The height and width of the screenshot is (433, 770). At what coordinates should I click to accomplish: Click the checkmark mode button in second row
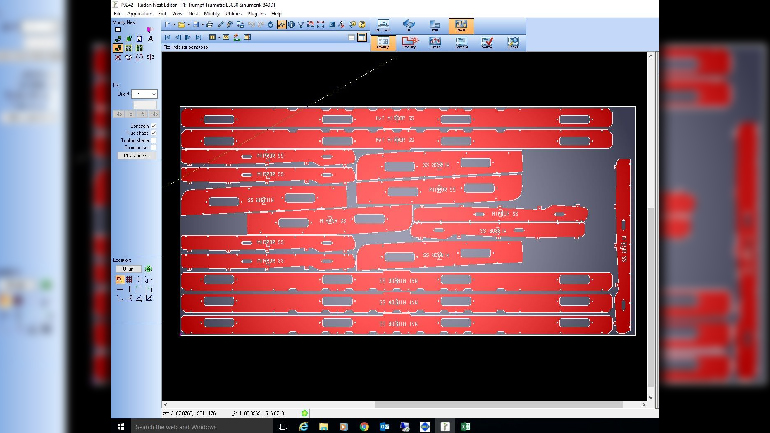[487, 42]
